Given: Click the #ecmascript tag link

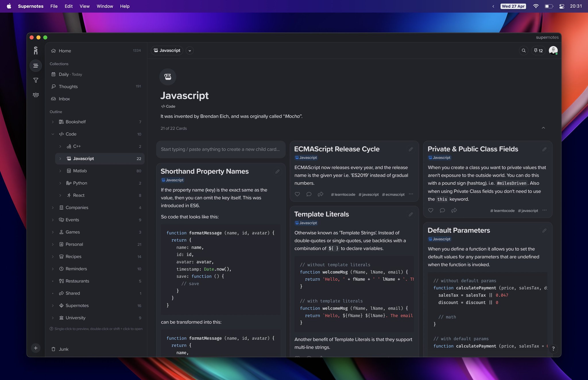Looking at the screenshot, I should (x=393, y=195).
